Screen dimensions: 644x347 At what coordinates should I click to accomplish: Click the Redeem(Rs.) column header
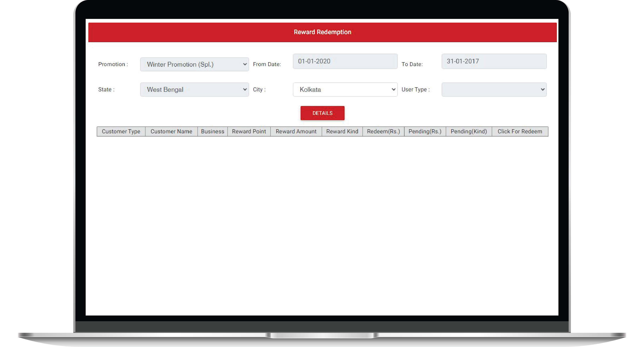pos(383,132)
